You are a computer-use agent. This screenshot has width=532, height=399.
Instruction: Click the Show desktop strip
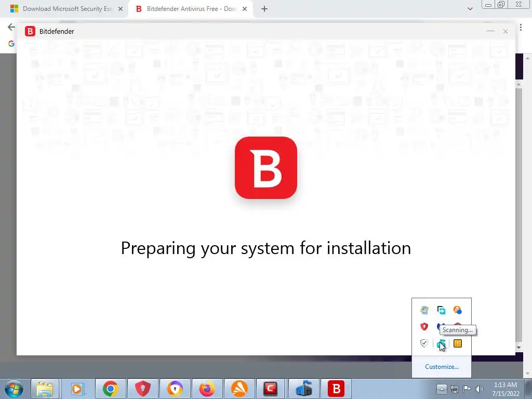[x=529, y=389]
